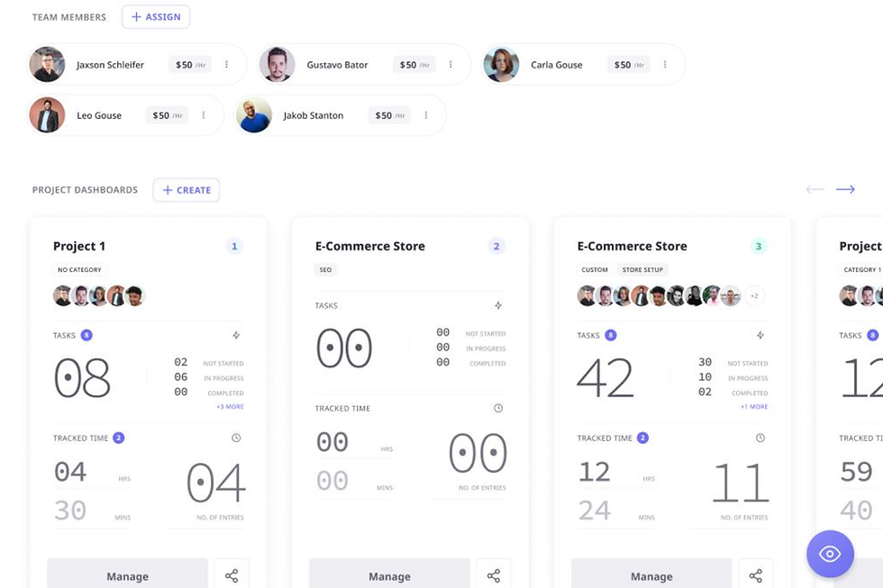Screen dimensions: 883x588
Task: Click the STORE SETUP tag on E-Commerce Store
Action: (642, 269)
